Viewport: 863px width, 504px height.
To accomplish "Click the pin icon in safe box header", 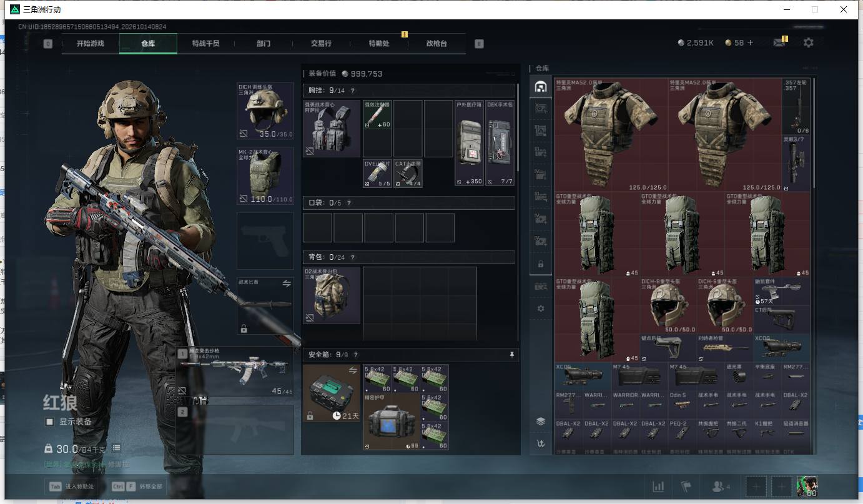I will pyautogui.click(x=512, y=355).
